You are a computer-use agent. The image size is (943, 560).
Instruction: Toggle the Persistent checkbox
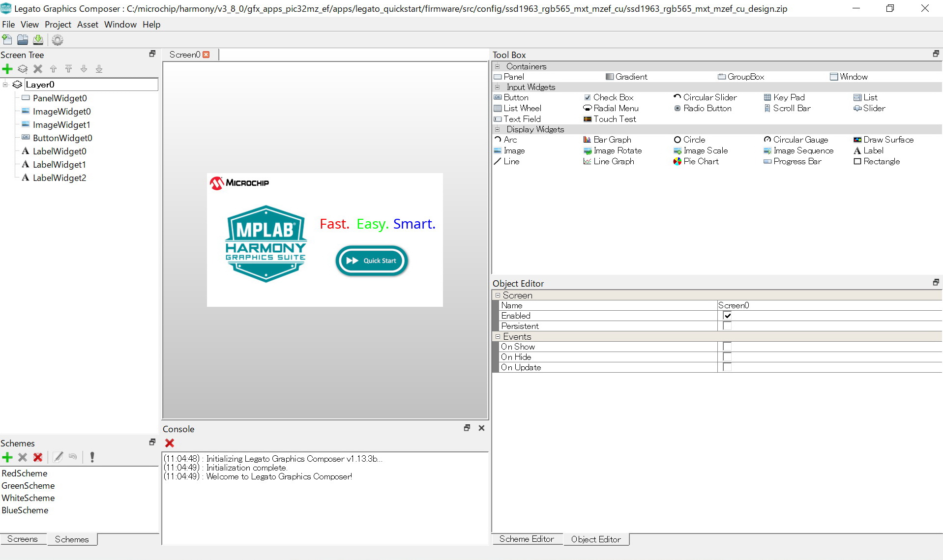(727, 326)
